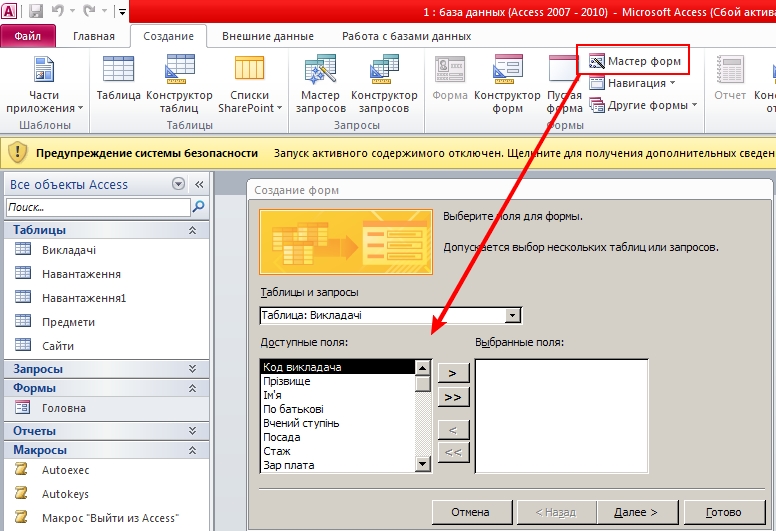The height and width of the screenshot is (531, 776).
Task: Select Вчений ступінь field
Action: click(339, 423)
